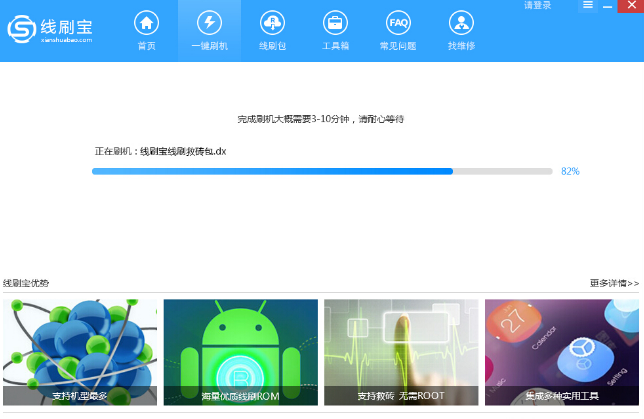Click the 线刷宝 logo in header
Image resolution: width=644 pixels, height=419 pixels.
pyautogui.click(x=50, y=30)
